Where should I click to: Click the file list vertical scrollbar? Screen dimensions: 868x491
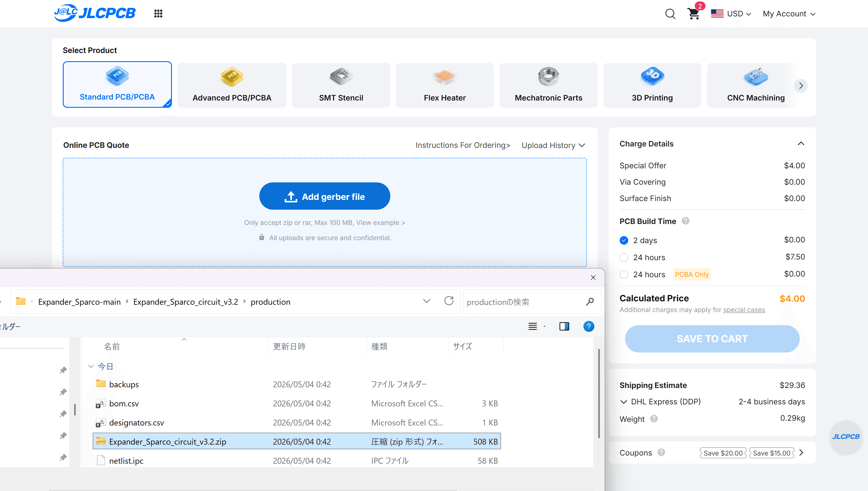(x=598, y=393)
